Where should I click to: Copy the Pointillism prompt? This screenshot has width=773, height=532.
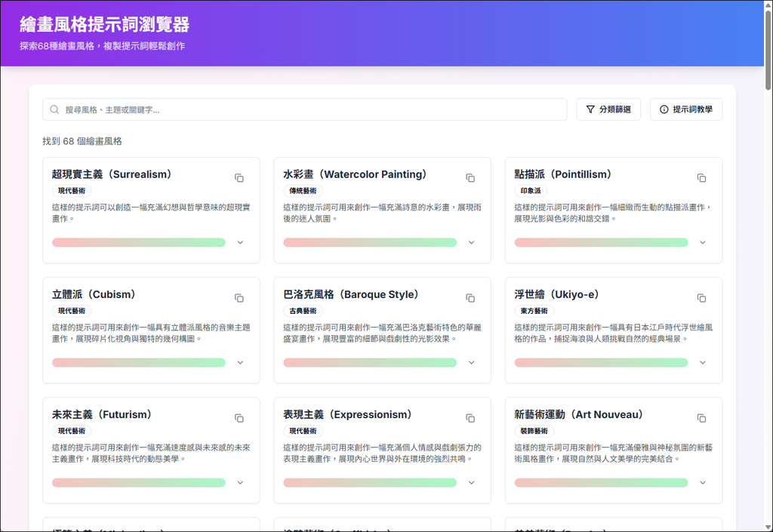pos(701,178)
